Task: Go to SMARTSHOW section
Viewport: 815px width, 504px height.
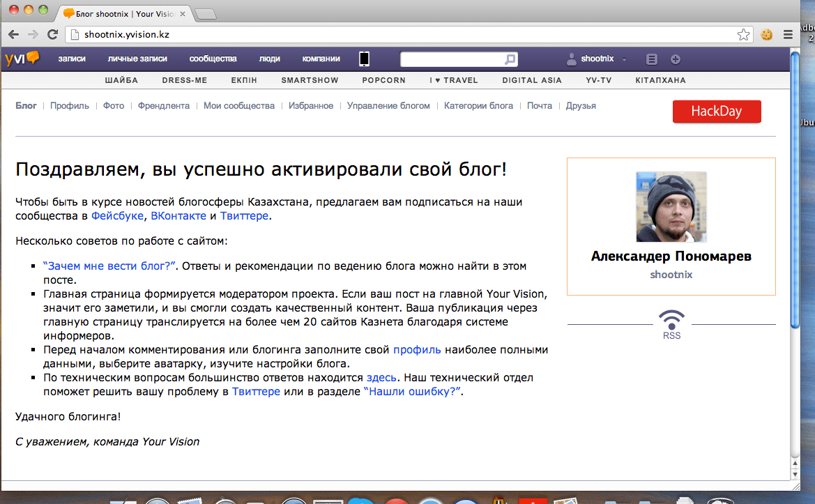Action: pos(310,80)
